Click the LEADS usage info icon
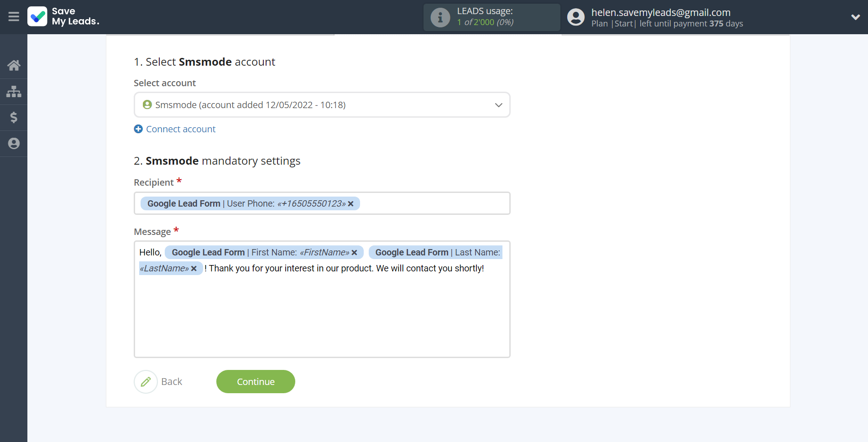The width and height of the screenshot is (868, 442). point(440,17)
